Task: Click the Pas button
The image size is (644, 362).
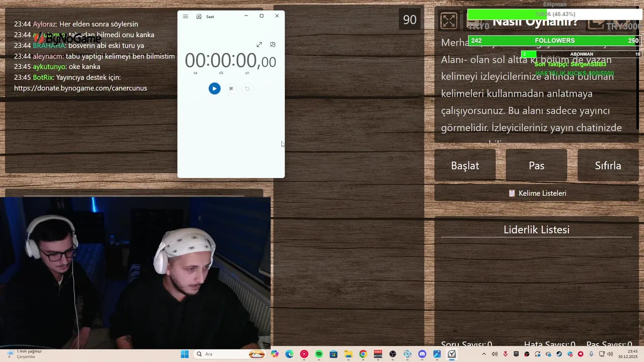Action: (x=536, y=165)
